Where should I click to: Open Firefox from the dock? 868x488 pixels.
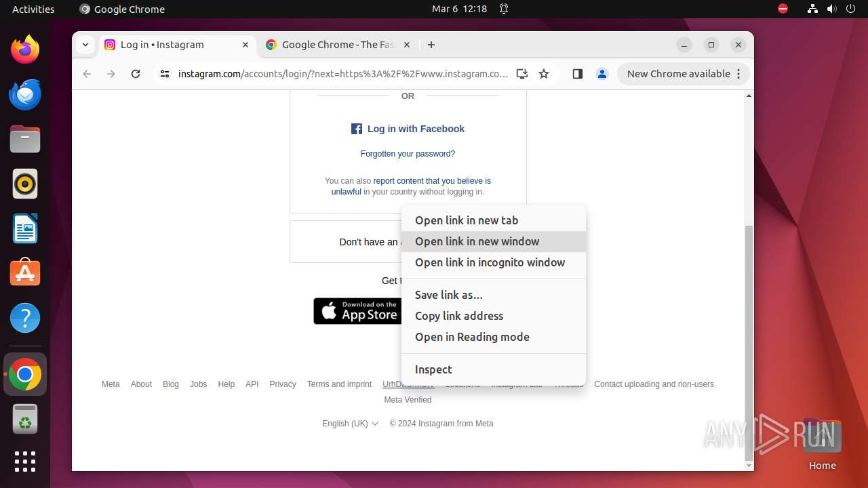coord(25,49)
